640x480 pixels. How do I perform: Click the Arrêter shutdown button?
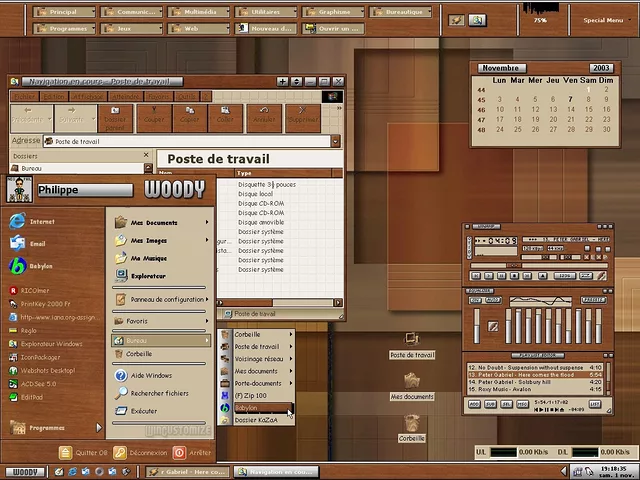click(194, 452)
